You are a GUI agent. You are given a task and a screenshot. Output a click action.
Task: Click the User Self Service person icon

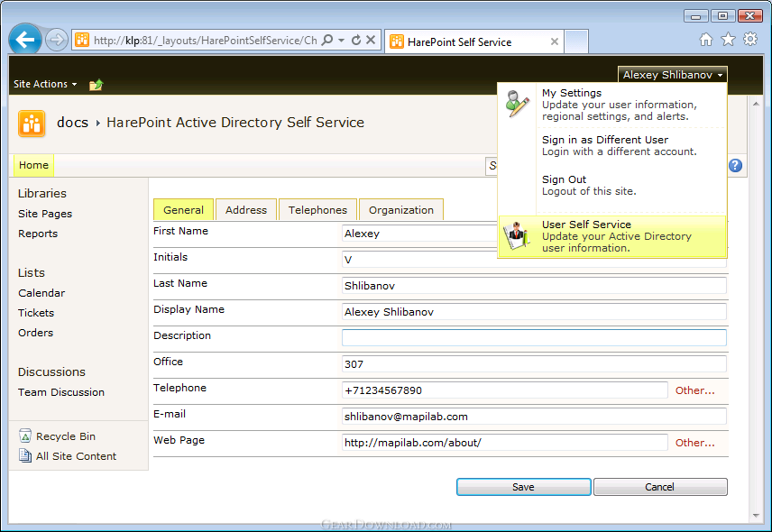(x=516, y=235)
